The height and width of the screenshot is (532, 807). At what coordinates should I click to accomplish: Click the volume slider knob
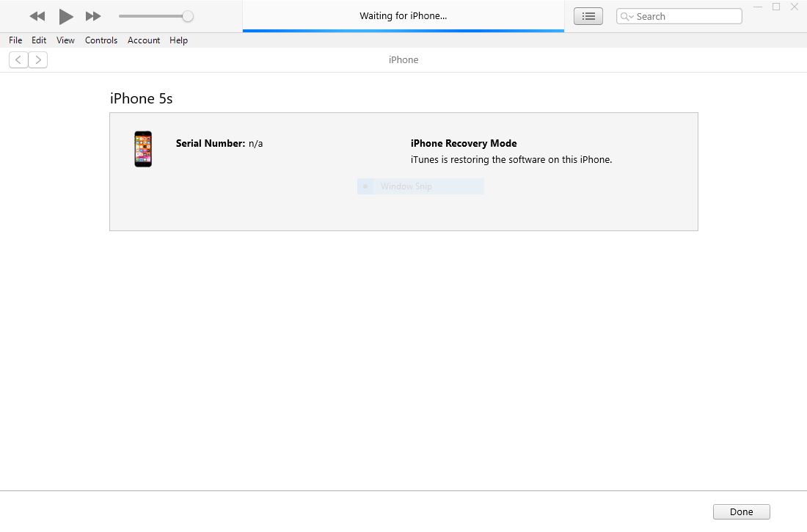(188, 16)
